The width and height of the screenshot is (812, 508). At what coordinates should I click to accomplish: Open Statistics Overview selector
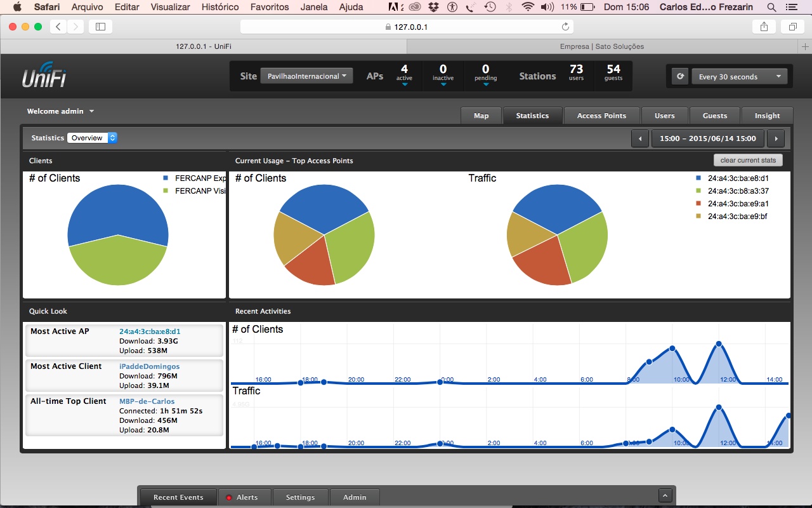point(92,138)
